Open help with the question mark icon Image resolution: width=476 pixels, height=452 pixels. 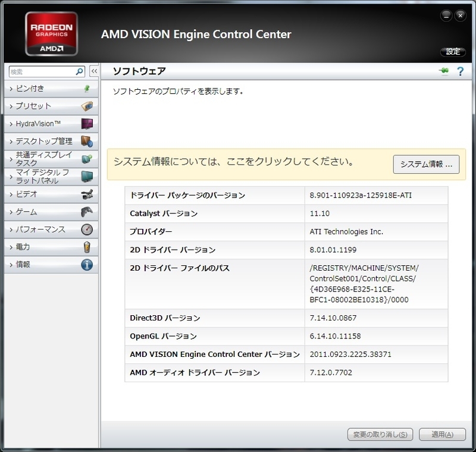(460, 71)
